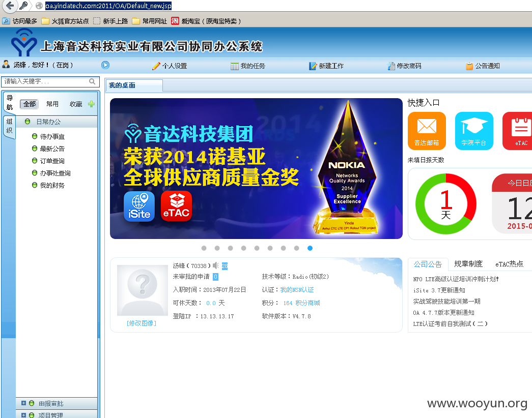Click the user avatar icon beside 汤锋
Viewport: 532px width, 418px height.
(x=6, y=65)
